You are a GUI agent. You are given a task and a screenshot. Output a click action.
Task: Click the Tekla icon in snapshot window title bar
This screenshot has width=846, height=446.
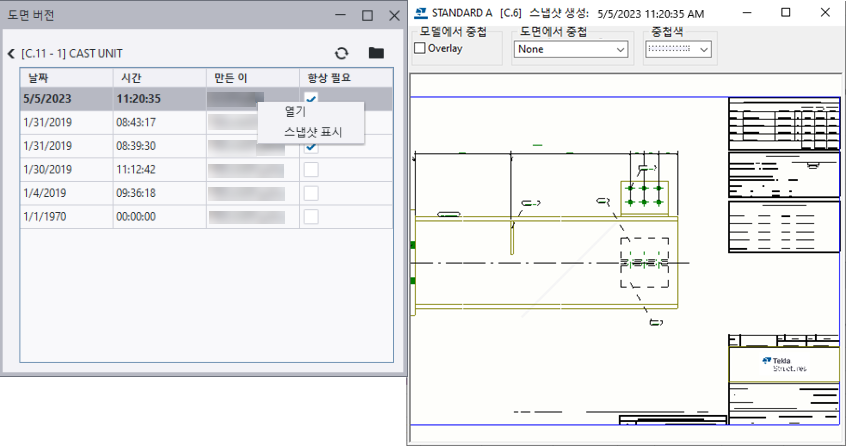click(x=422, y=14)
